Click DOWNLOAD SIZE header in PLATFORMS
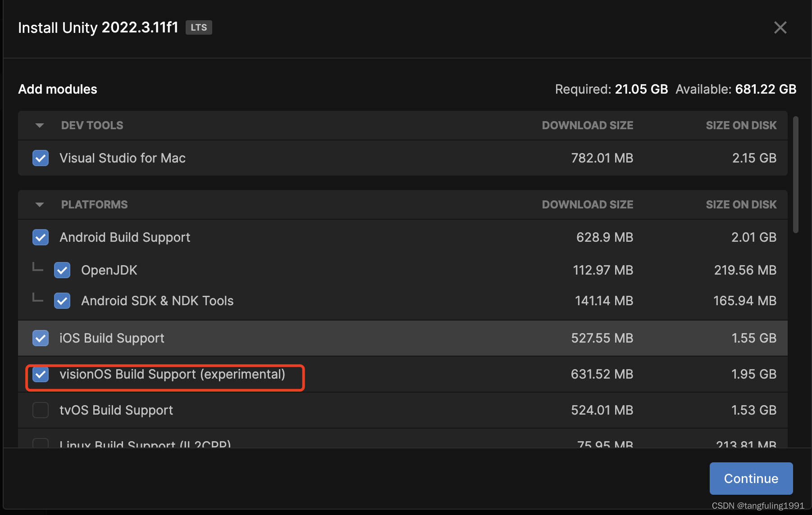The image size is (812, 515). [588, 205]
